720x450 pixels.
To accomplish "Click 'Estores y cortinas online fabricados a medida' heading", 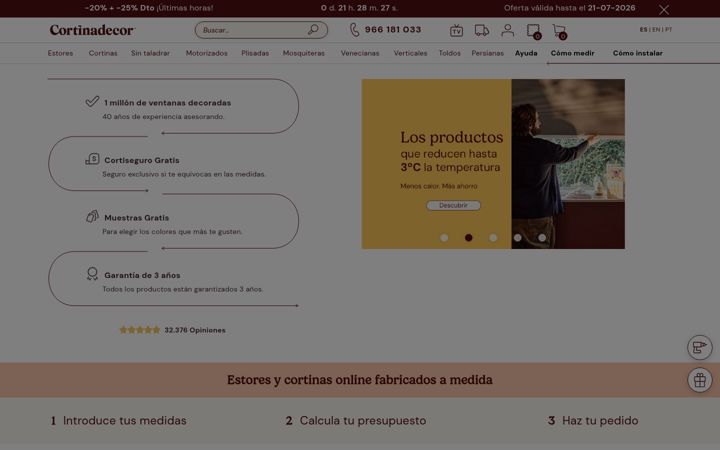I will (x=360, y=380).
